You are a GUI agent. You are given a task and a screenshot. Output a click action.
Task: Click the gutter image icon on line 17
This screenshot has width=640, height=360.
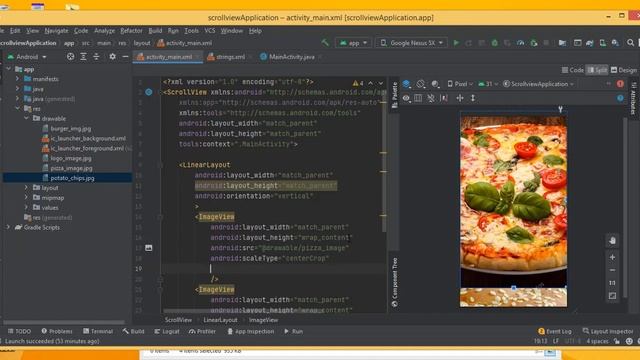click(149, 248)
